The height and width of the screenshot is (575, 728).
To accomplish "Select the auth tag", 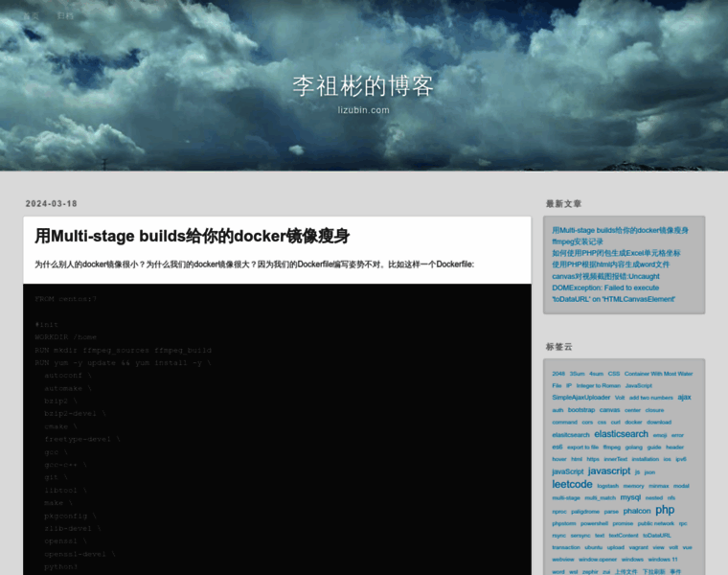I will click(557, 410).
